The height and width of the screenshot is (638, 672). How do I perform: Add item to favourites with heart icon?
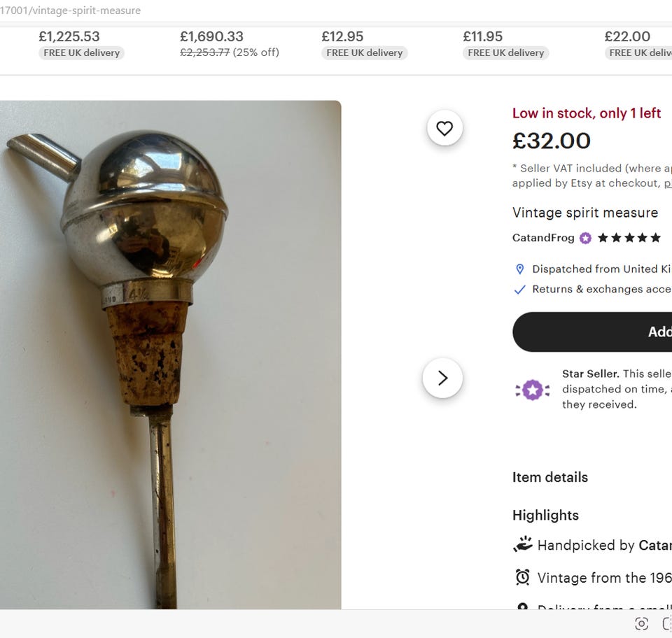click(x=444, y=128)
